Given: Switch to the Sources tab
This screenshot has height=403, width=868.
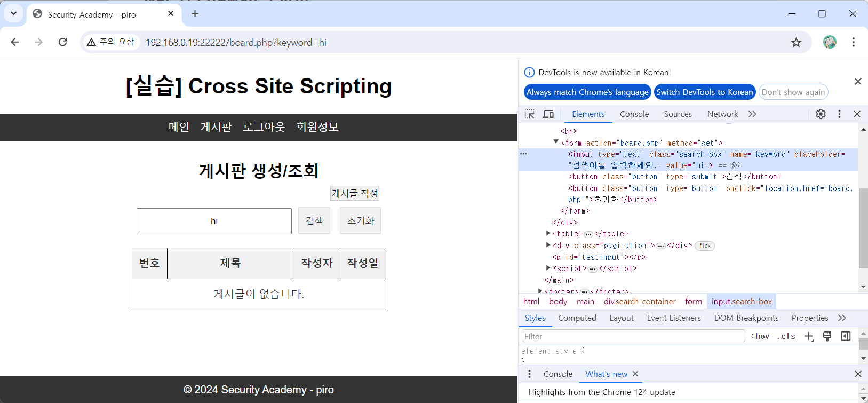Looking at the screenshot, I should coord(678,114).
